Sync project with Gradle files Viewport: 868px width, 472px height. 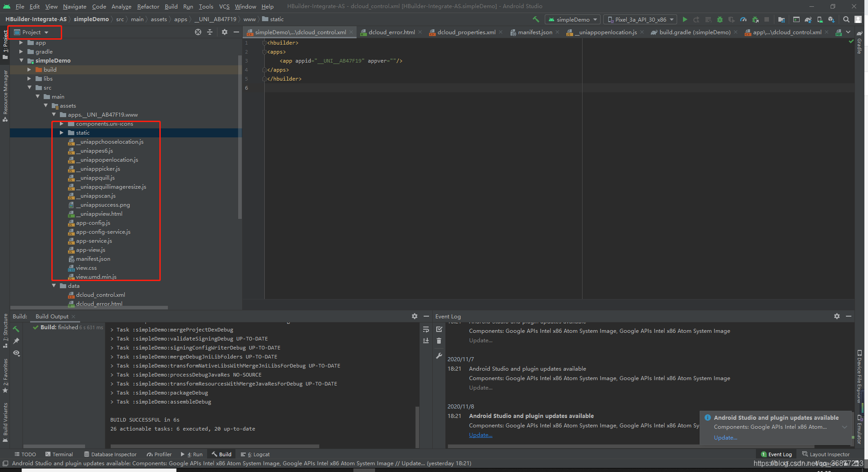click(x=808, y=19)
